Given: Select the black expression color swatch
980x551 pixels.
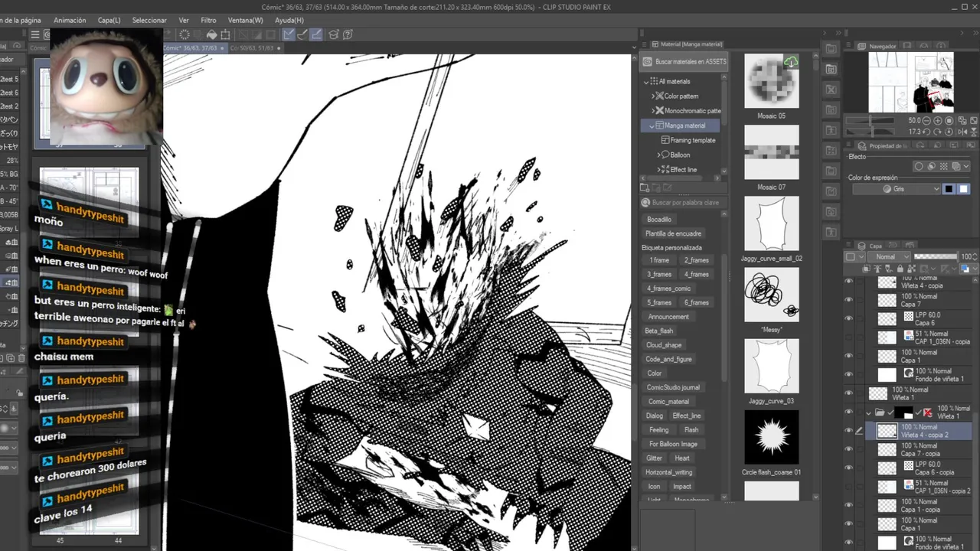Looking at the screenshot, I should 949,189.
